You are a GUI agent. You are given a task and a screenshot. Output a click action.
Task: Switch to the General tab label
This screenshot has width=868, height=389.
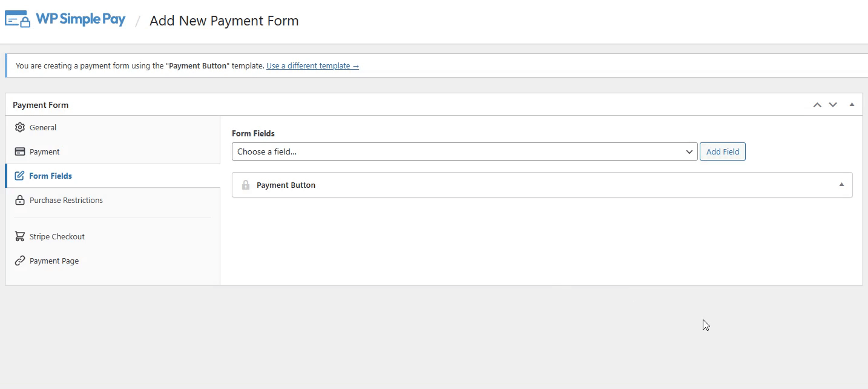pyautogui.click(x=43, y=128)
